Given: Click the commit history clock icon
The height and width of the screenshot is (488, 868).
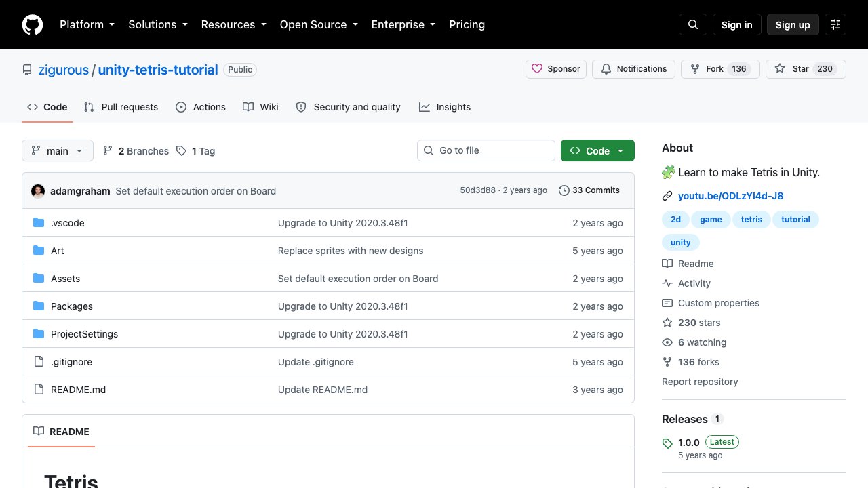Looking at the screenshot, I should pyautogui.click(x=564, y=190).
